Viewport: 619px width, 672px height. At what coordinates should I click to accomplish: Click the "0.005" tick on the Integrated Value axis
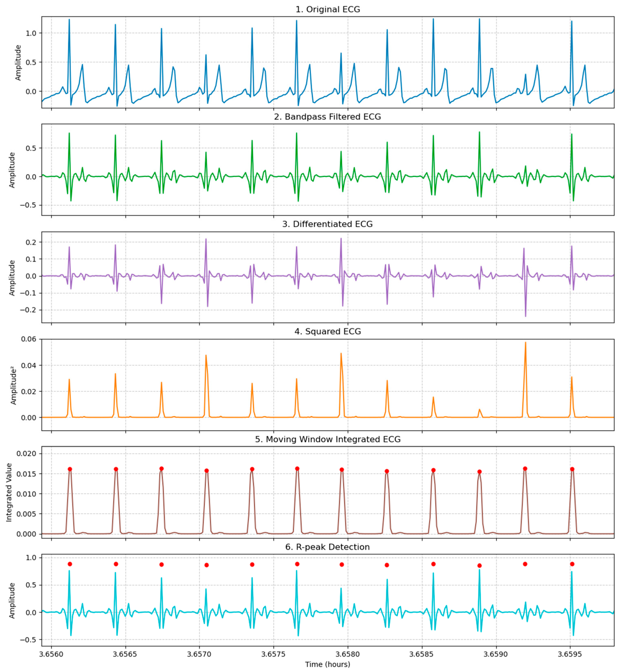(x=27, y=514)
